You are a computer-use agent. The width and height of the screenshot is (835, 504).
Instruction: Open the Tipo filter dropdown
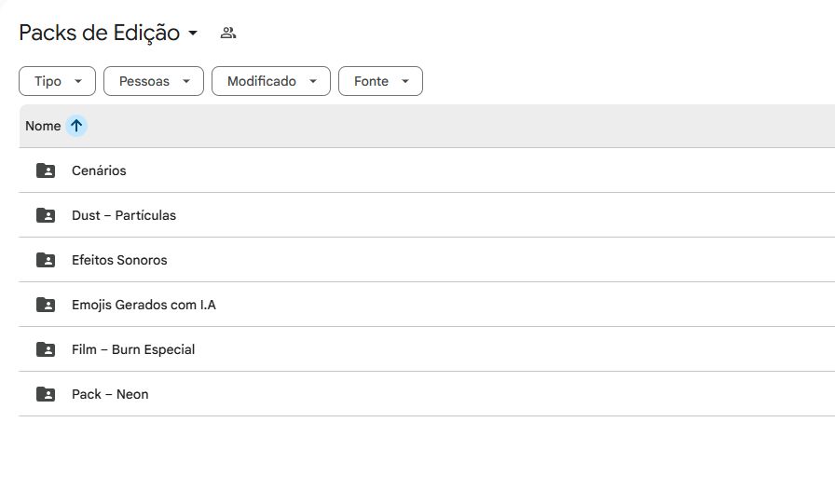[57, 81]
